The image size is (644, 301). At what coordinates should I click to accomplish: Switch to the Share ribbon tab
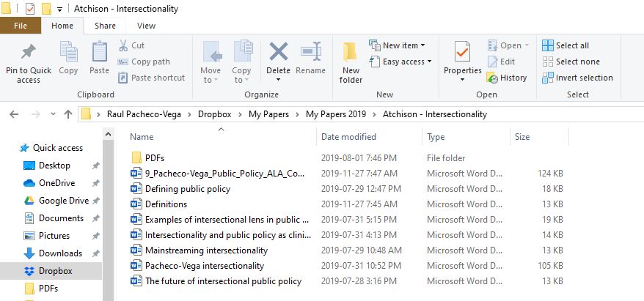coord(105,26)
